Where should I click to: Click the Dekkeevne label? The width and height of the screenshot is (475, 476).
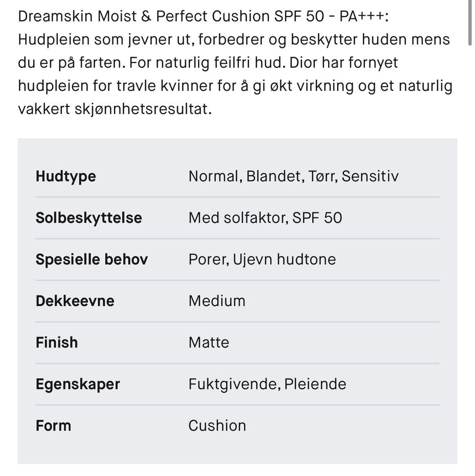pyautogui.click(x=75, y=301)
